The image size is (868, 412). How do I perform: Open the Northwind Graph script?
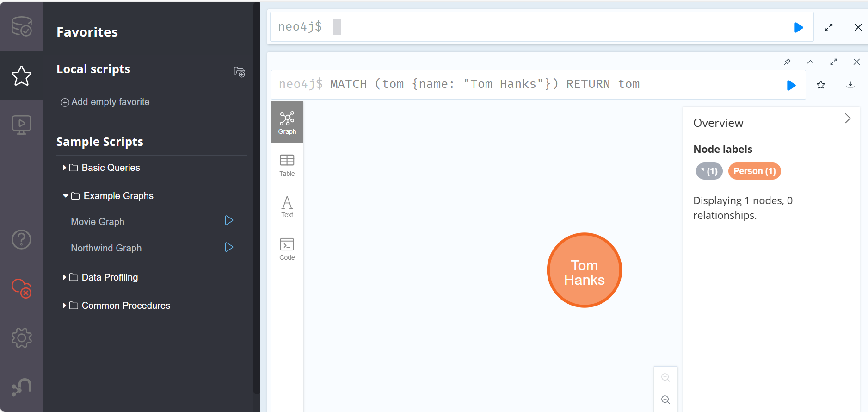[x=106, y=248]
